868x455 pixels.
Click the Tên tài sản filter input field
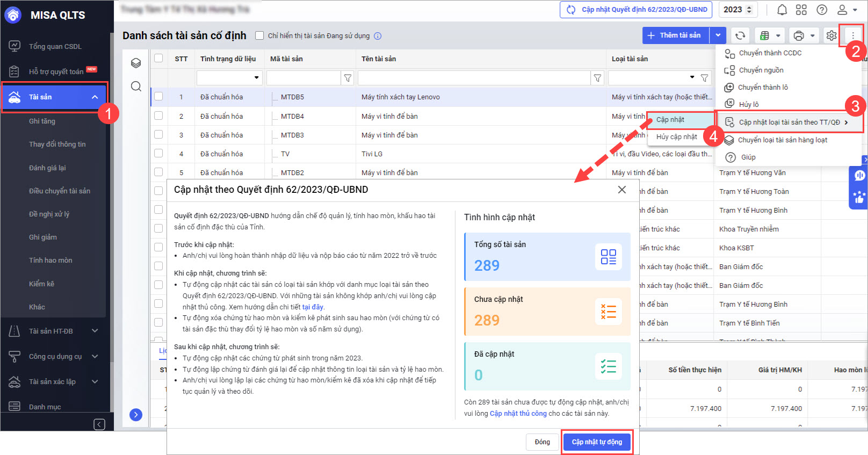pos(474,78)
